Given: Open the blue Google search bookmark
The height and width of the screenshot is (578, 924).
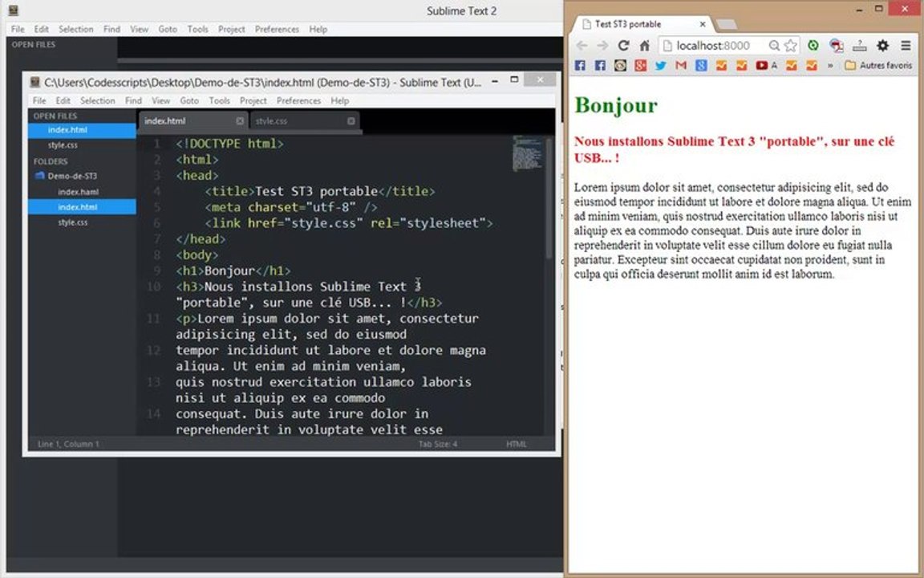Looking at the screenshot, I should [x=701, y=66].
